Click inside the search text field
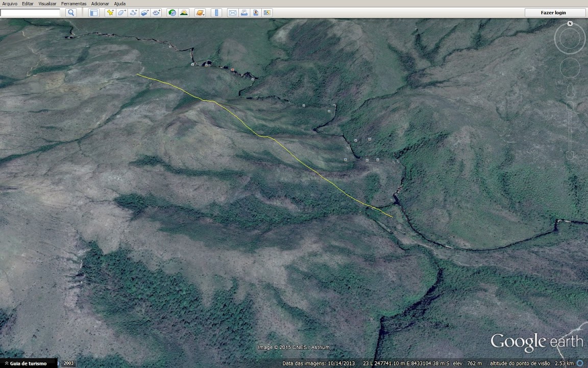Image resolution: width=588 pixels, height=368 pixels. click(31, 13)
